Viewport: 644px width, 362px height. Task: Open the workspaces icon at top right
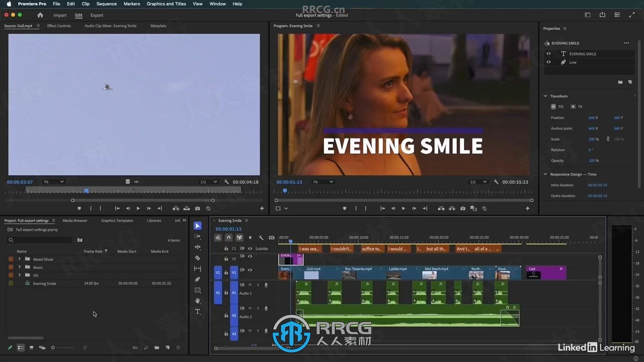click(x=587, y=15)
